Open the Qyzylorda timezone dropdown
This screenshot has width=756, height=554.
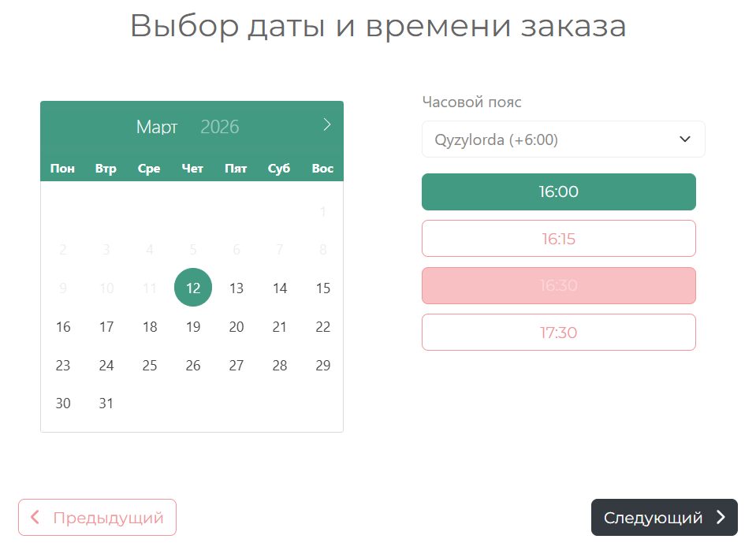click(563, 139)
